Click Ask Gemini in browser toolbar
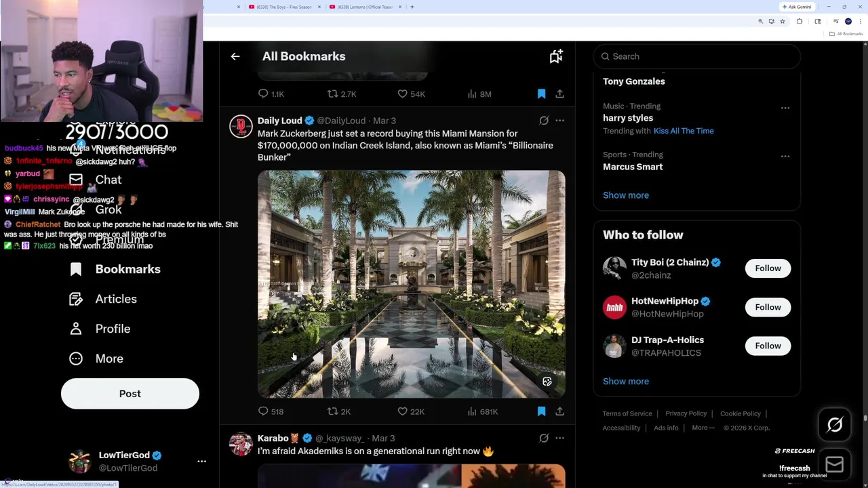Viewport: 868px width, 488px height. click(x=797, y=7)
